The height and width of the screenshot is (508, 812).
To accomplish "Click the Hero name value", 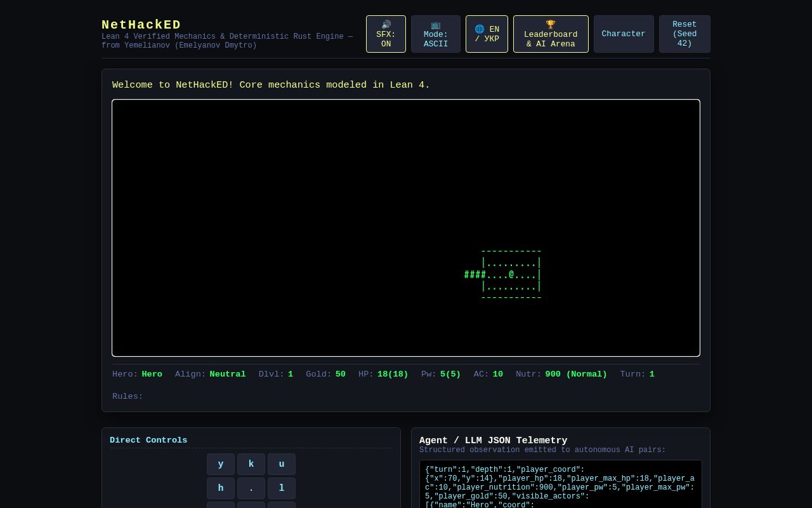I will (152, 375).
